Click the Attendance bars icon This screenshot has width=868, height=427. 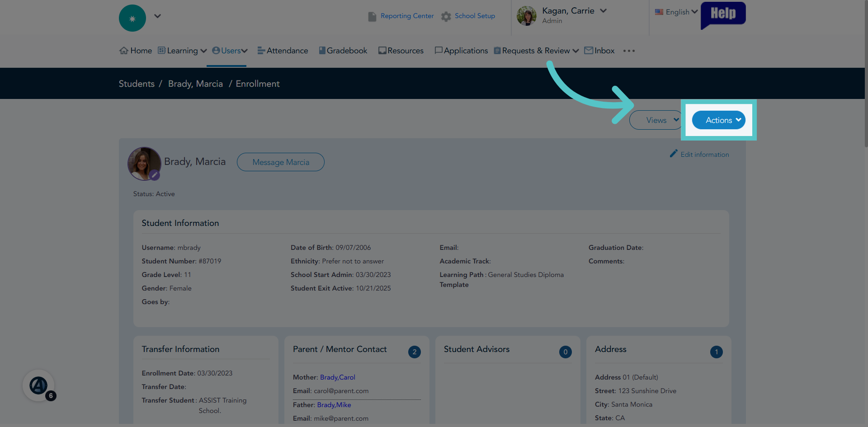click(x=261, y=51)
